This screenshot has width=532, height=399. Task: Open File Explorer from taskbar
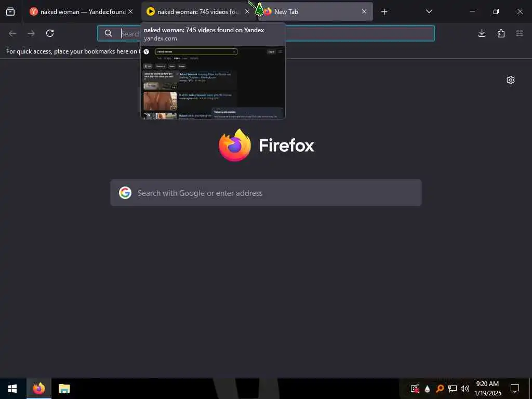pyautogui.click(x=64, y=389)
